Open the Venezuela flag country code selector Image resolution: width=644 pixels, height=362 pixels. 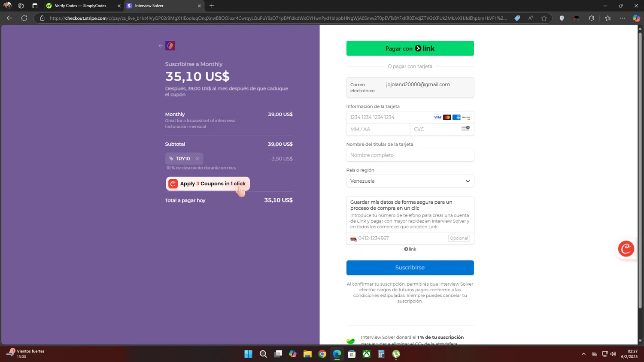pos(353,238)
